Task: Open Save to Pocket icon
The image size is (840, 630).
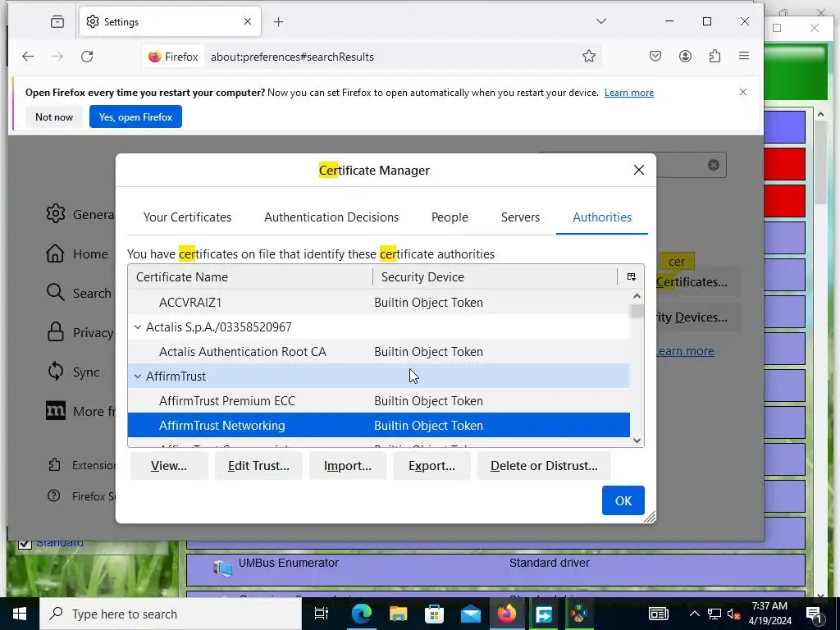Action: coord(655,57)
